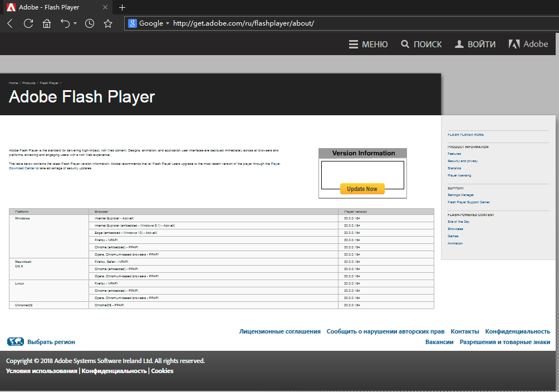Open the Animation sidebar link
This screenshot has width=559, height=392.
(455, 243)
